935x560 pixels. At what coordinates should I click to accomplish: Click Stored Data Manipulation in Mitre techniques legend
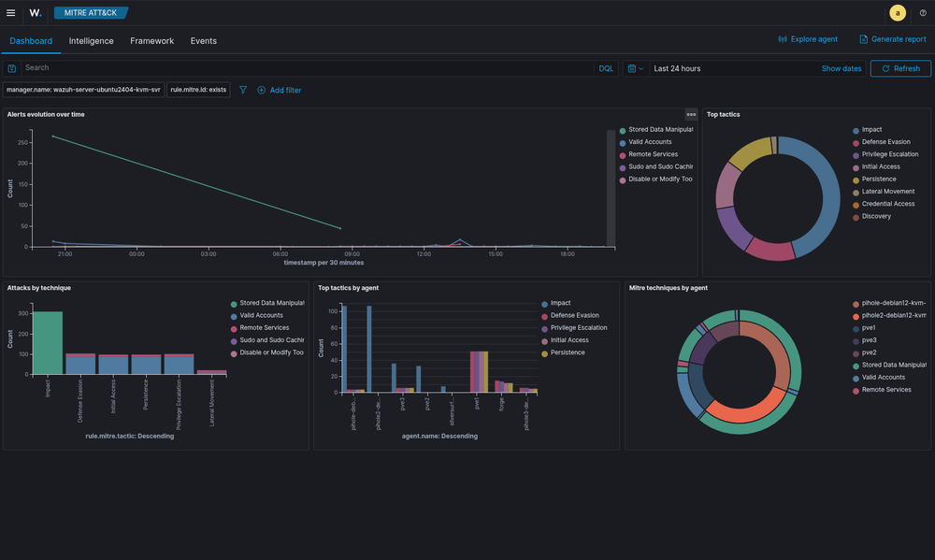click(x=890, y=365)
